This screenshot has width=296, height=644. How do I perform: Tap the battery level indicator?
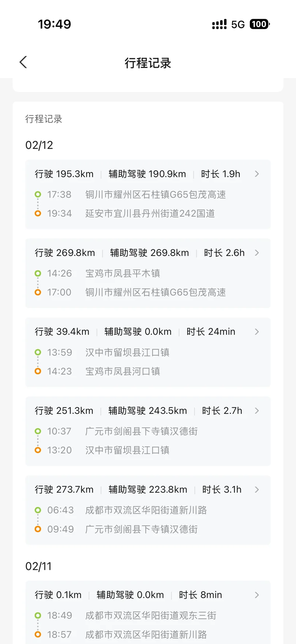(x=260, y=24)
